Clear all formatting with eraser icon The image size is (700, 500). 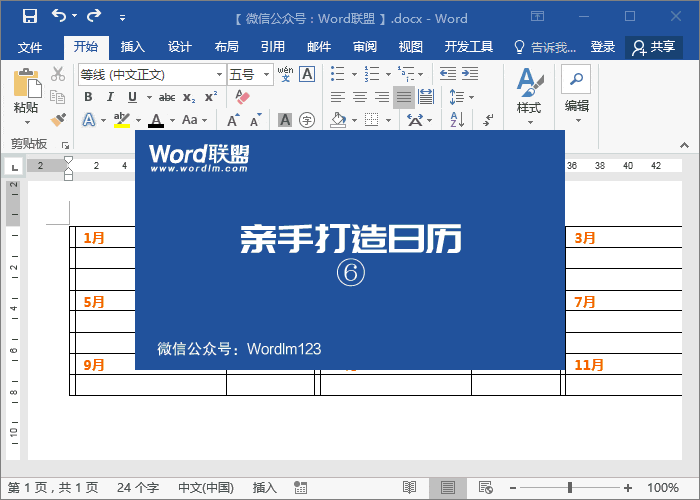(242, 97)
